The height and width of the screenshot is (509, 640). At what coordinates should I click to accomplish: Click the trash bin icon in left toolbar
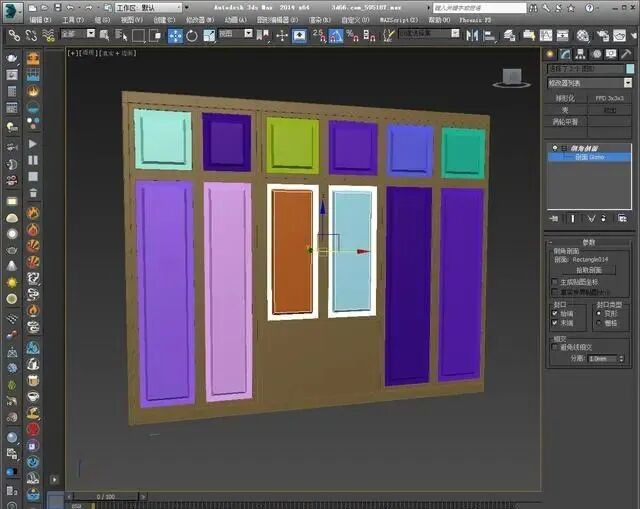click(x=33, y=193)
